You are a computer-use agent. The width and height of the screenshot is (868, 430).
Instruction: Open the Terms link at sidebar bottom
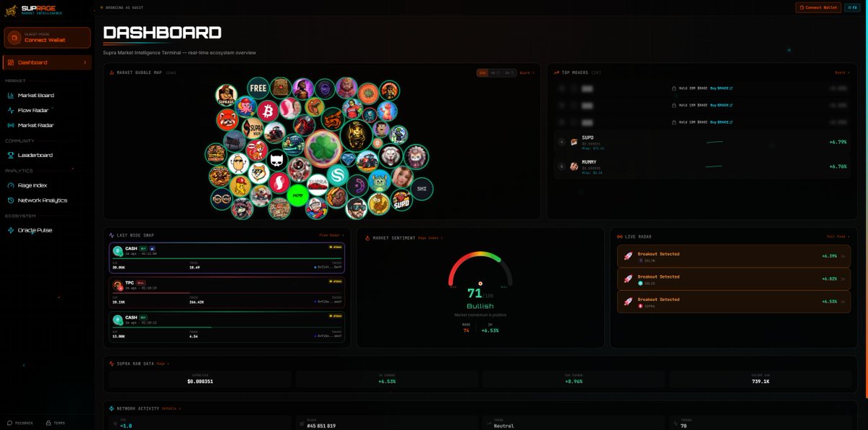(55, 423)
